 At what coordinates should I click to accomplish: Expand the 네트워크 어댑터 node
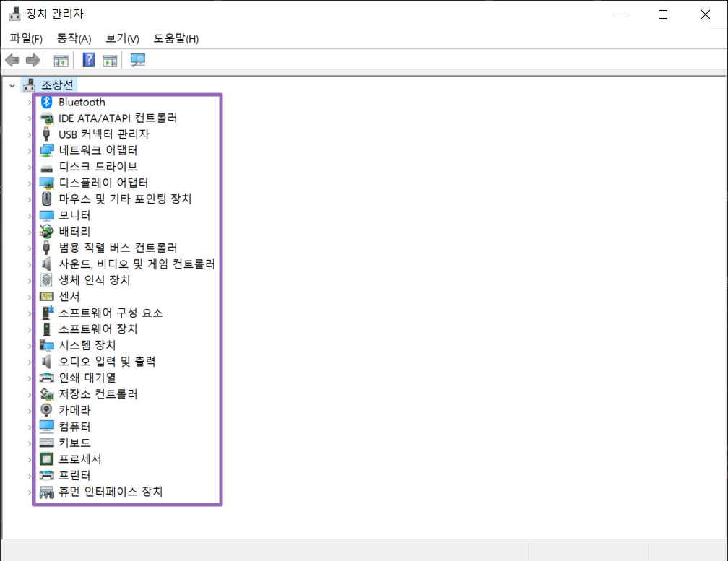(30, 151)
